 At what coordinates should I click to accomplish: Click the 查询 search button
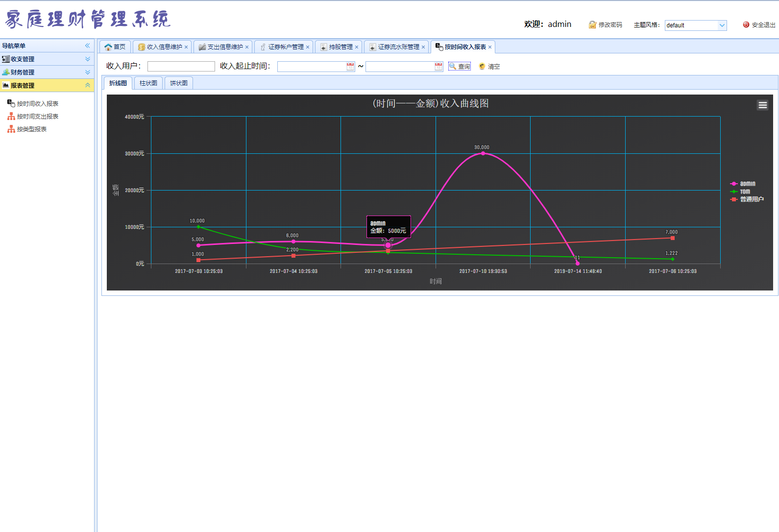point(460,67)
